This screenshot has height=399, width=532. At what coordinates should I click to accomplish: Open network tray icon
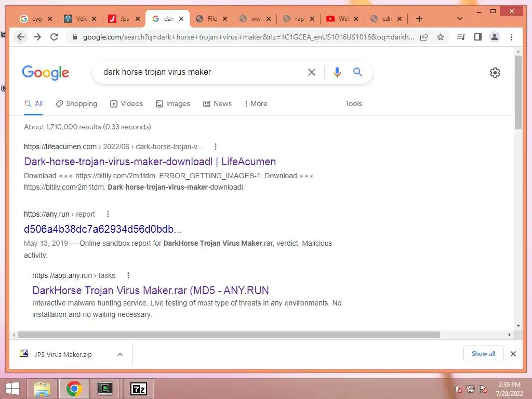click(x=471, y=389)
